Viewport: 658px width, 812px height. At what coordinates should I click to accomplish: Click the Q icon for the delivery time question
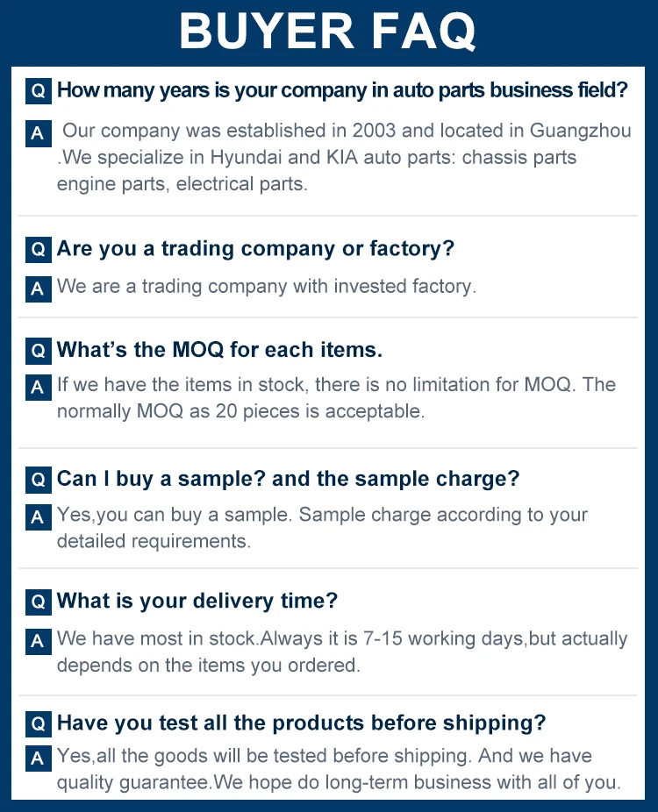tap(39, 602)
